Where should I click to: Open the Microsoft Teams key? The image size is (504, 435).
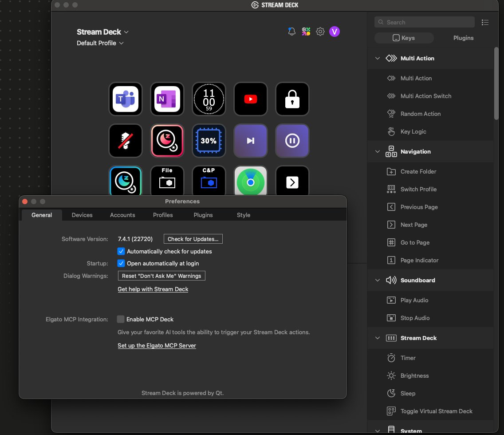(126, 99)
